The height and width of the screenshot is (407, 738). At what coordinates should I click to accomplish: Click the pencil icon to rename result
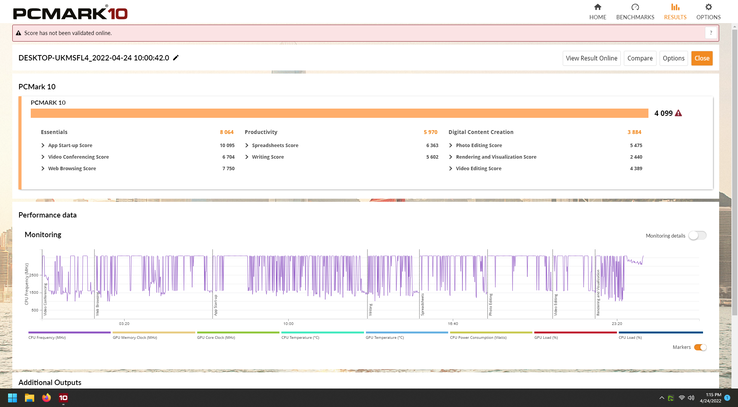pyautogui.click(x=176, y=58)
